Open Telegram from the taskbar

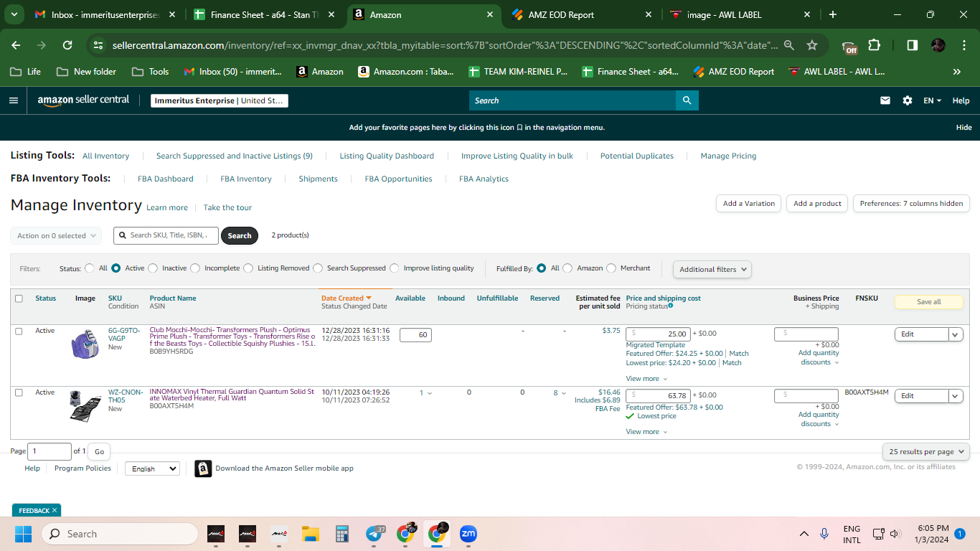pyautogui.click(x=374, y=534)
